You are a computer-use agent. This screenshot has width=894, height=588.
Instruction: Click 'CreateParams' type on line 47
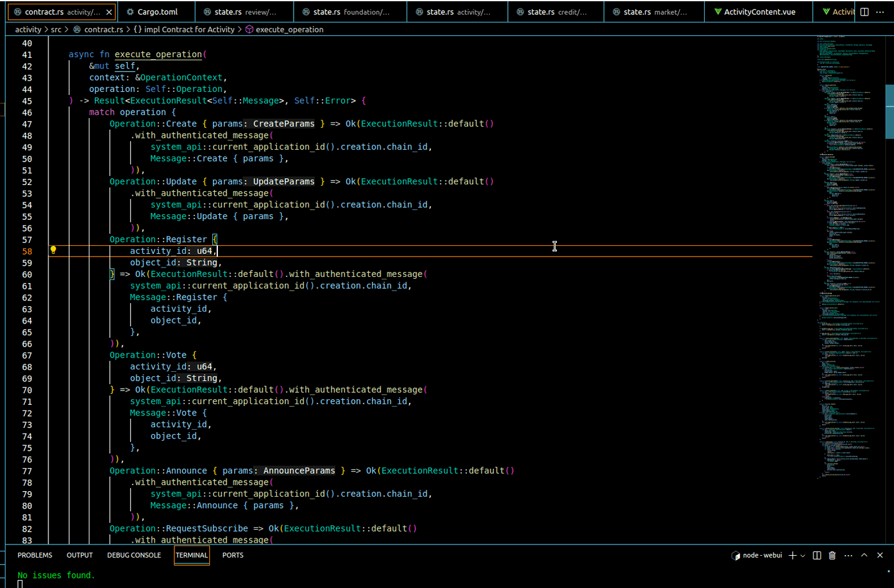tap(284, 124)
